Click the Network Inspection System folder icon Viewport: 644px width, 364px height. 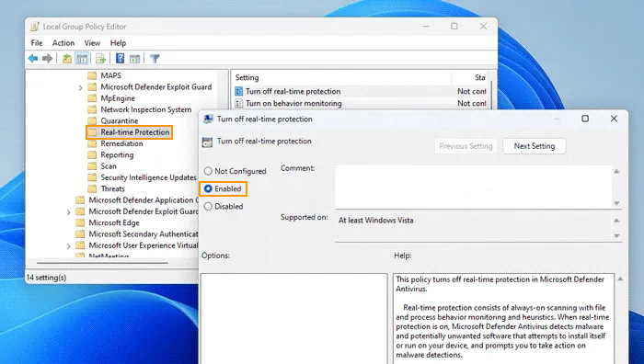coord(92,109)
